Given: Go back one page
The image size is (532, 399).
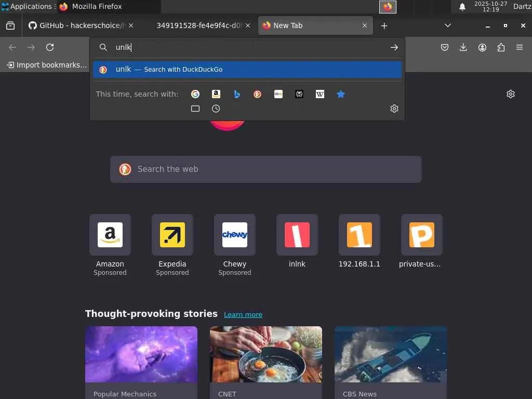Looking at the screenshot, I should (x=12, y=47).
